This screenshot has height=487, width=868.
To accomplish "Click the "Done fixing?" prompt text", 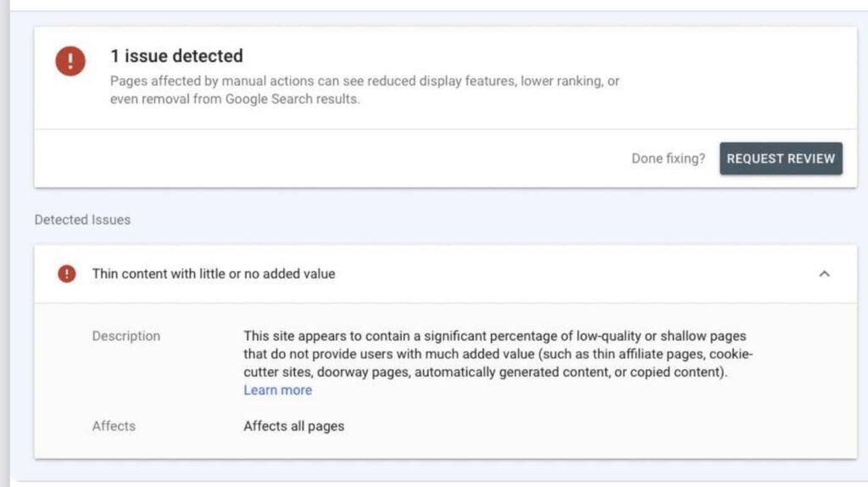I will [668, 158].
